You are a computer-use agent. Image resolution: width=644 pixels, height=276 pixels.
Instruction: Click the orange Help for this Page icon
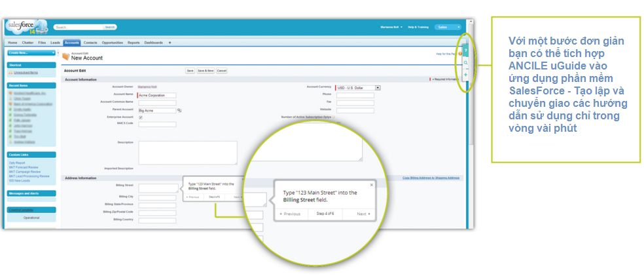point(460,54)
